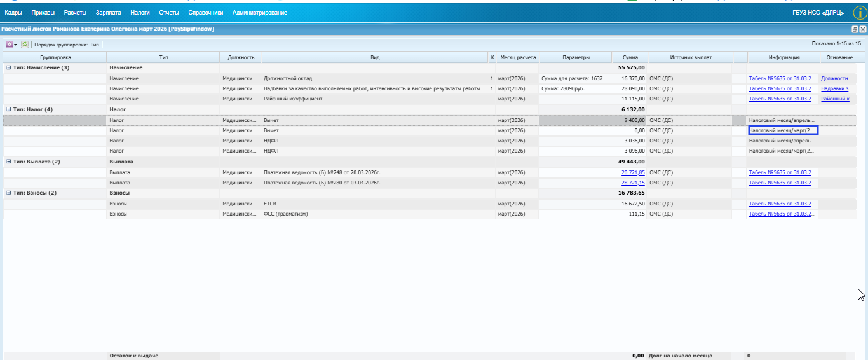Collapse the Тип: Взносы (2) group

click(8, 193)
